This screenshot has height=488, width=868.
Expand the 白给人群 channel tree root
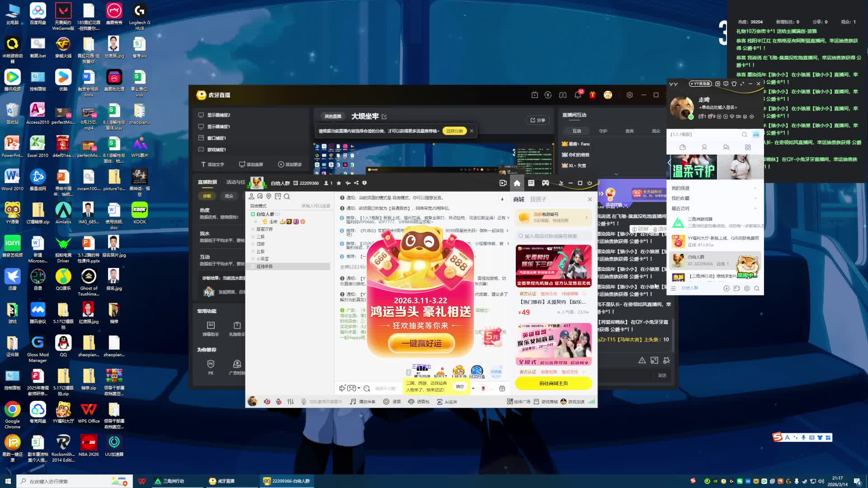(x=254, y=214)
